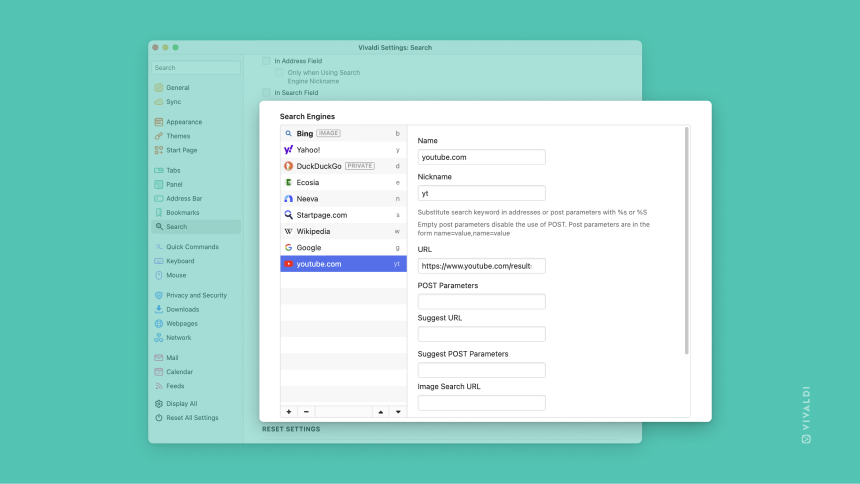This screenshot has height=484, width=860.
Task: Click Reset All Settings in sidebar
Action: (196, 418)
